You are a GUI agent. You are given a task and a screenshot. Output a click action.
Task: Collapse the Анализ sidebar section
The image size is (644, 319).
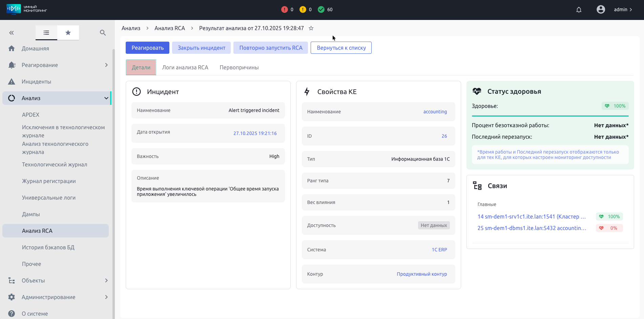pos(106,98)
